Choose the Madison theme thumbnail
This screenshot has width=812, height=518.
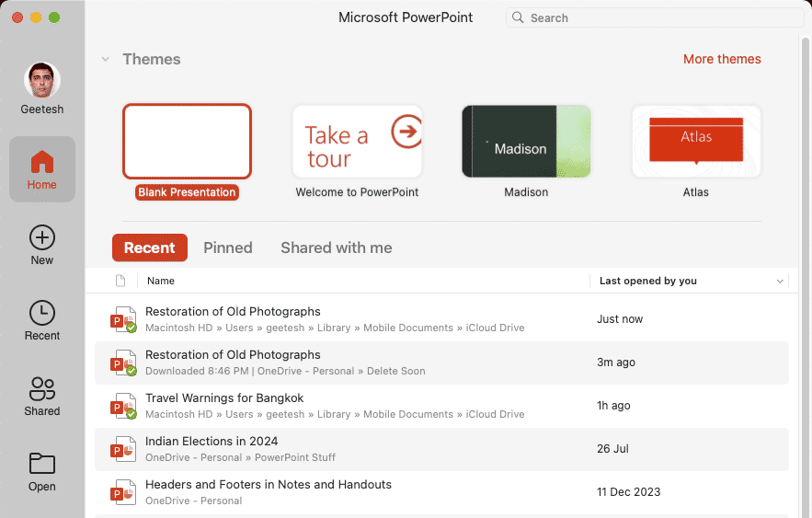click(x=526, y=142)
